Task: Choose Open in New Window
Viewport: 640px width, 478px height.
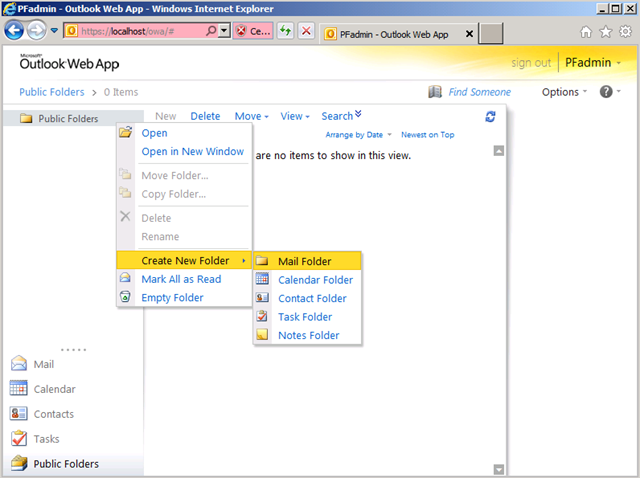Action: [x=184, y=151]
